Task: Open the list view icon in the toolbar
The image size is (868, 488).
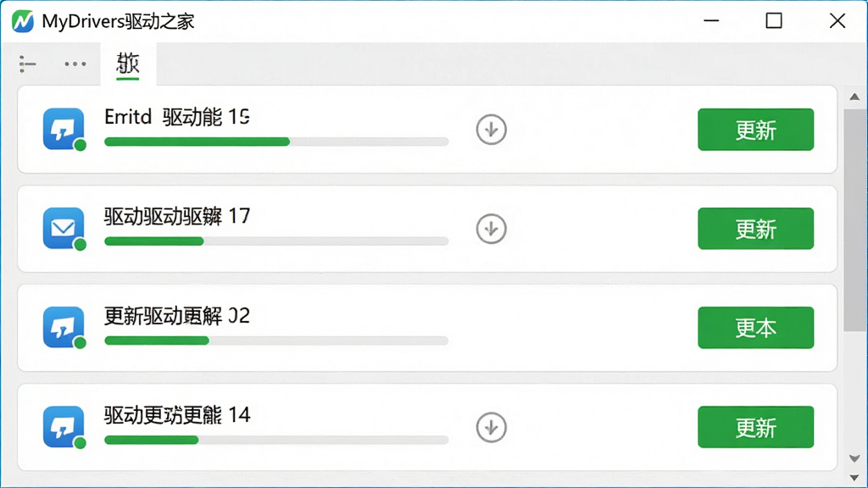Action: click(x=27, y=64)
